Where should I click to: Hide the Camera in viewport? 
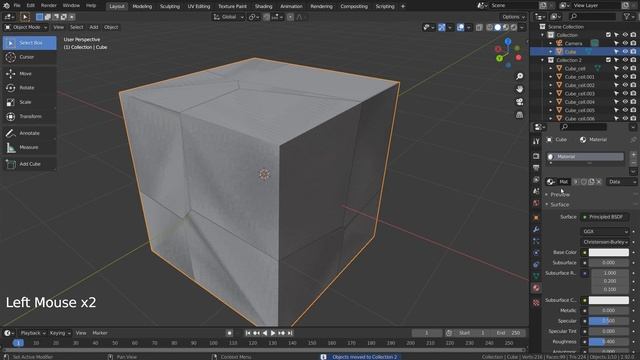click(x=625, y=43)
